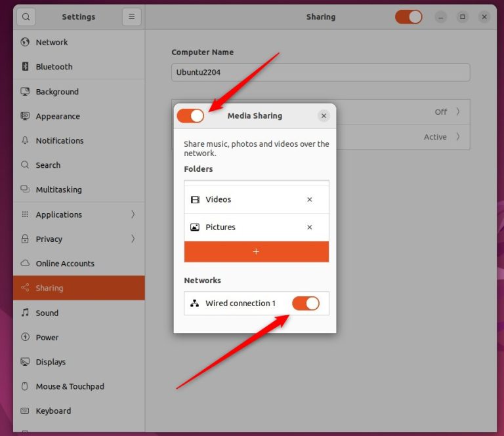Click the Displays icon in sidebar
The height and width of the screenshot is (436, 504).
pyautogui.click(x=25, y=361)
